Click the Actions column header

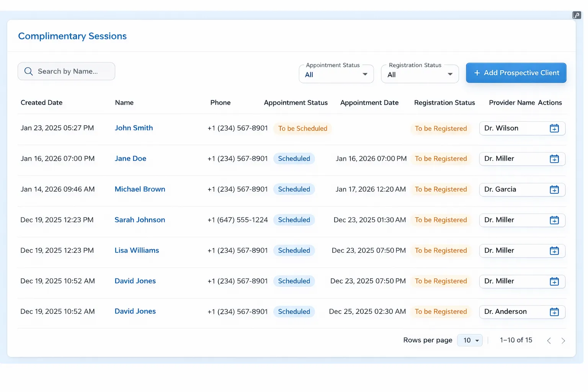coord(550,103)
